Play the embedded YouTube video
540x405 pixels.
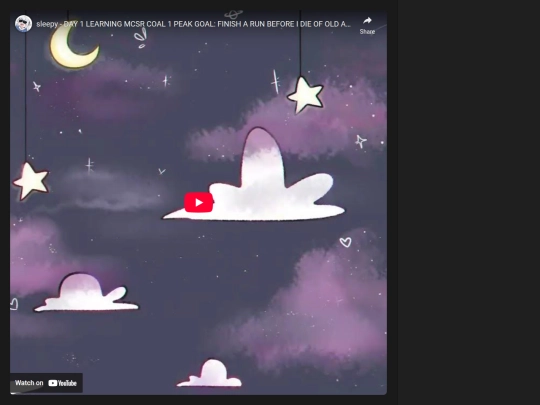click(x=198, y=202)
